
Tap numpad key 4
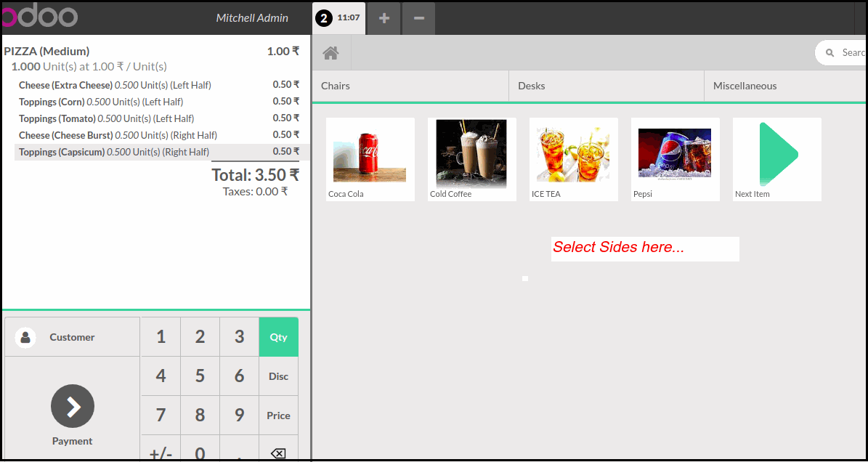[x=161, y=376]
